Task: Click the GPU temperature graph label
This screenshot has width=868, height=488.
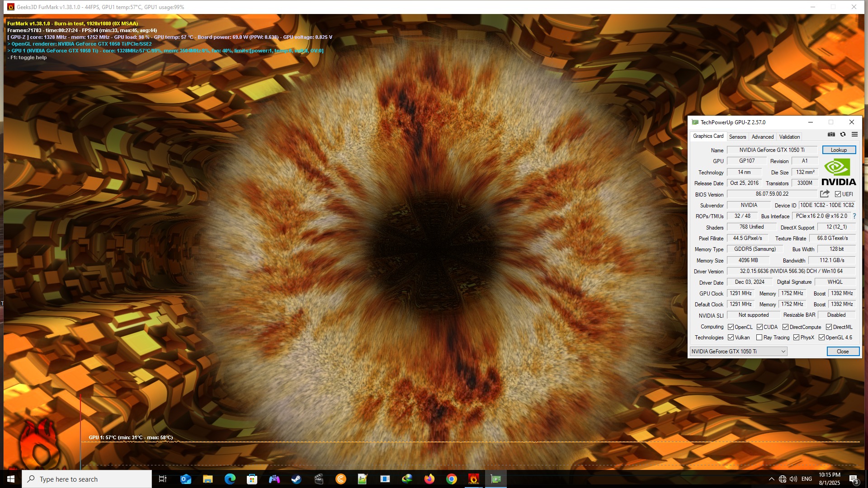Action: click(x=131, y=437)
